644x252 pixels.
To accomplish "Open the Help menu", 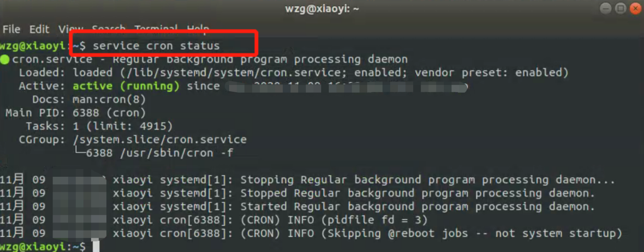I will (x=198, y=30).
